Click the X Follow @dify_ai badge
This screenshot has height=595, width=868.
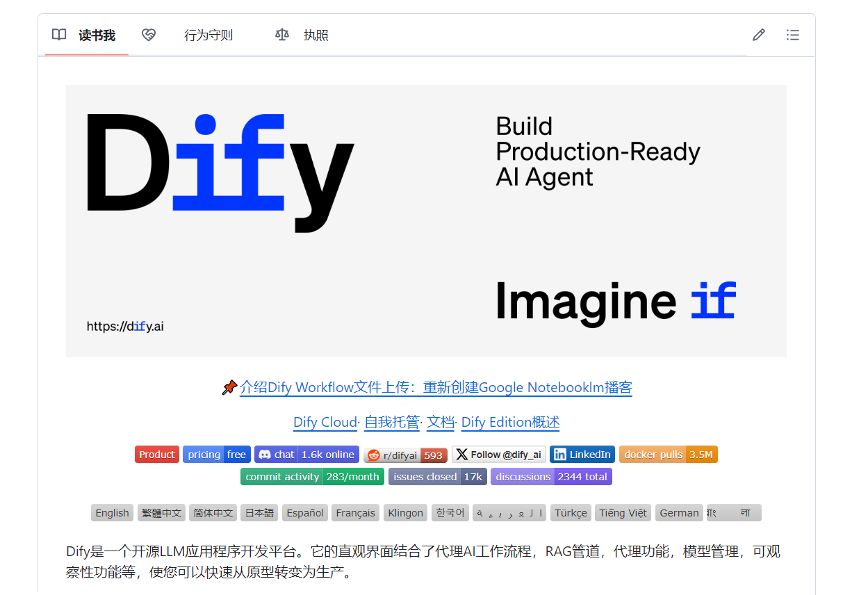click(x=499, y=455)
